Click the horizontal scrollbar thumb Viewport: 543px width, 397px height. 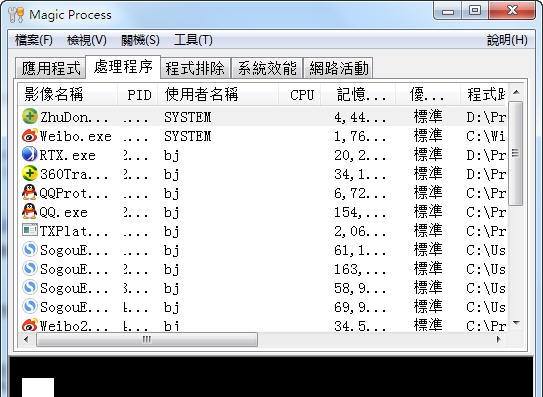point(147,339)
